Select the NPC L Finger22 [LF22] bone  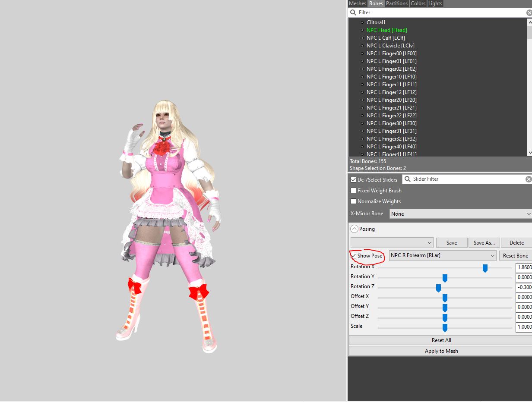tap(391, 116)
